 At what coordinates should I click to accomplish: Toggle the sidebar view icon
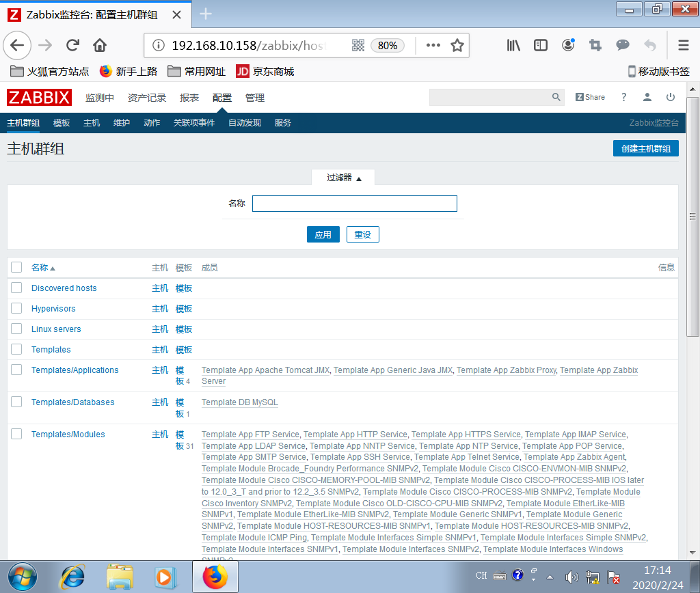tap(541, 45)
